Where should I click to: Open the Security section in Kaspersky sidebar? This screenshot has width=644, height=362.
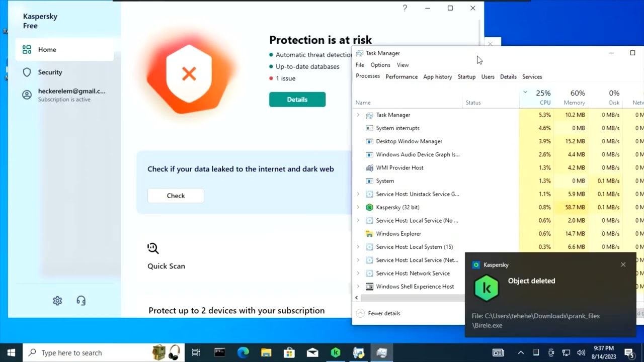[x=64, y=72]
